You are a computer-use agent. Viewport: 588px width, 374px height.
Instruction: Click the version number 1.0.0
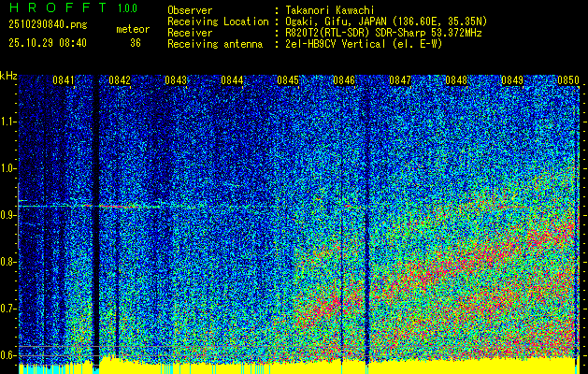(127, 8)
